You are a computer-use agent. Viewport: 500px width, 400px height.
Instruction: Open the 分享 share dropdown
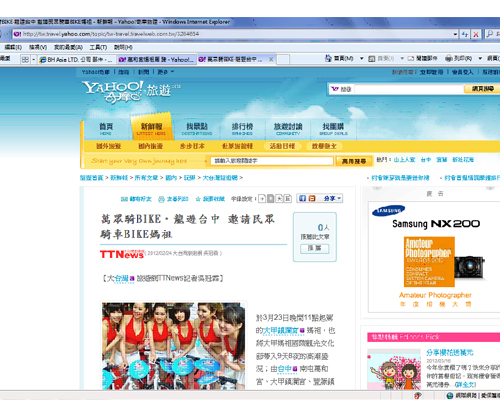pos(333,198)
